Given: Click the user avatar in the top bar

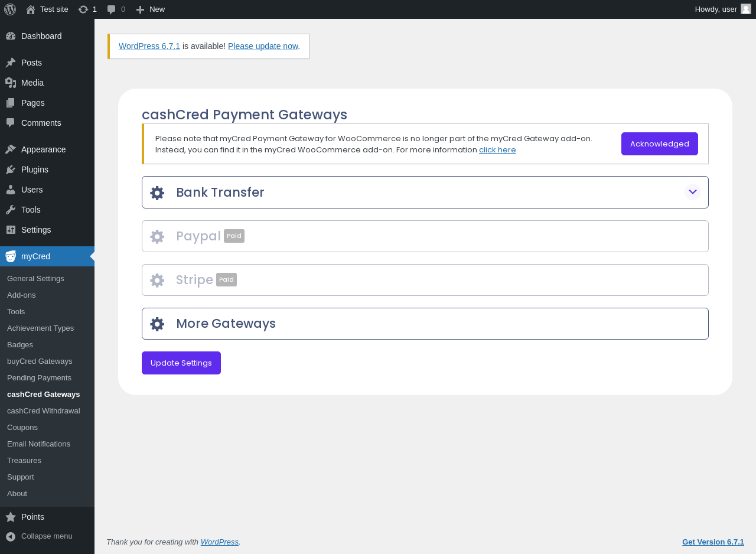Looking at the screenshot, I should (x=746, y=9).
